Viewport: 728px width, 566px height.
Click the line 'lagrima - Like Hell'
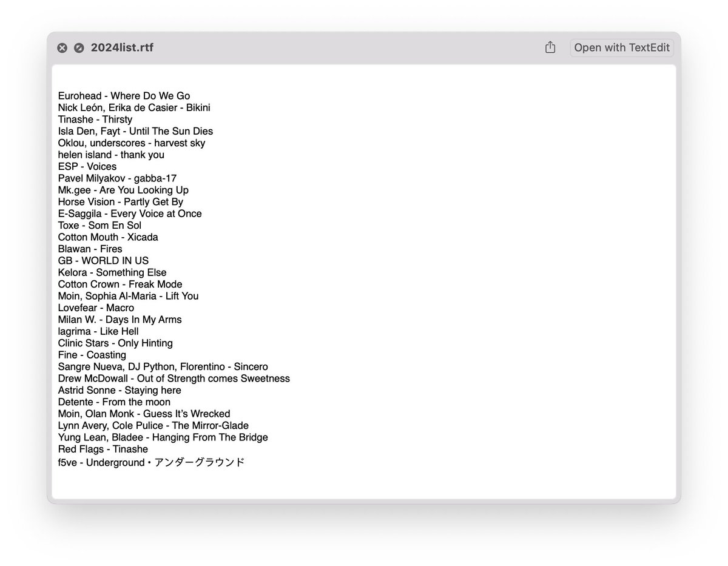click(98, 331)
